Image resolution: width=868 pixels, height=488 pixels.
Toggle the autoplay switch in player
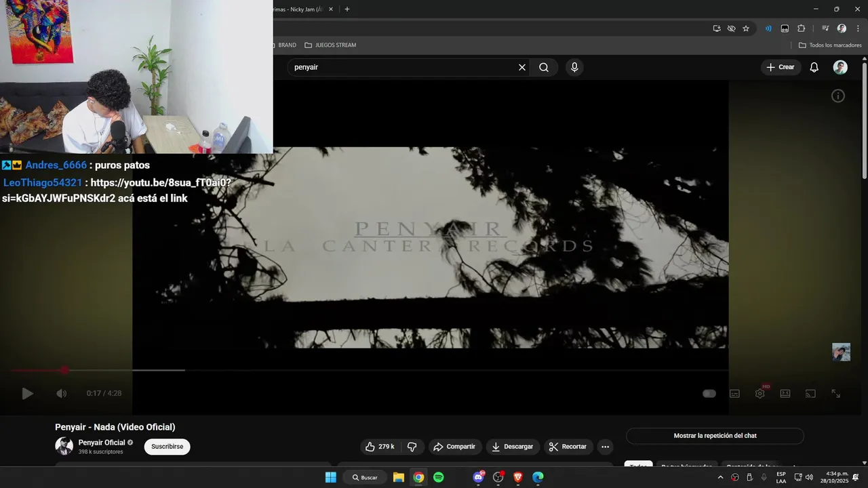coord(709,393)
